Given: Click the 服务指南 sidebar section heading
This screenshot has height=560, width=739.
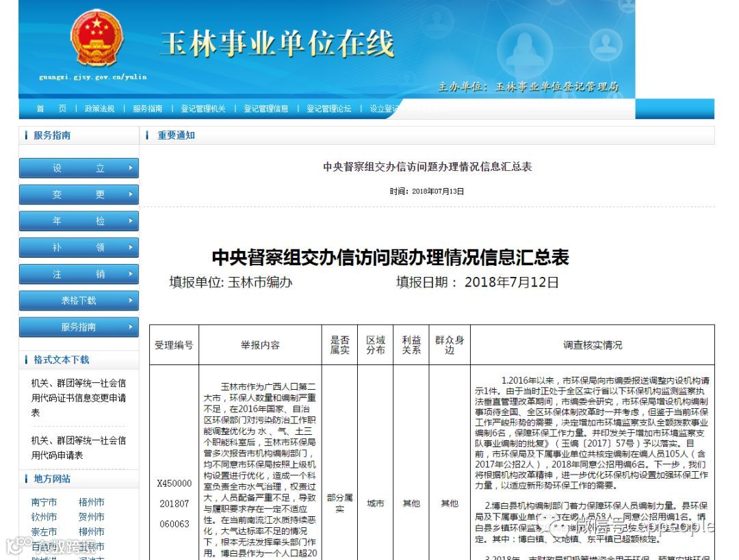Looking at the screenshot, I should [52, 135].
